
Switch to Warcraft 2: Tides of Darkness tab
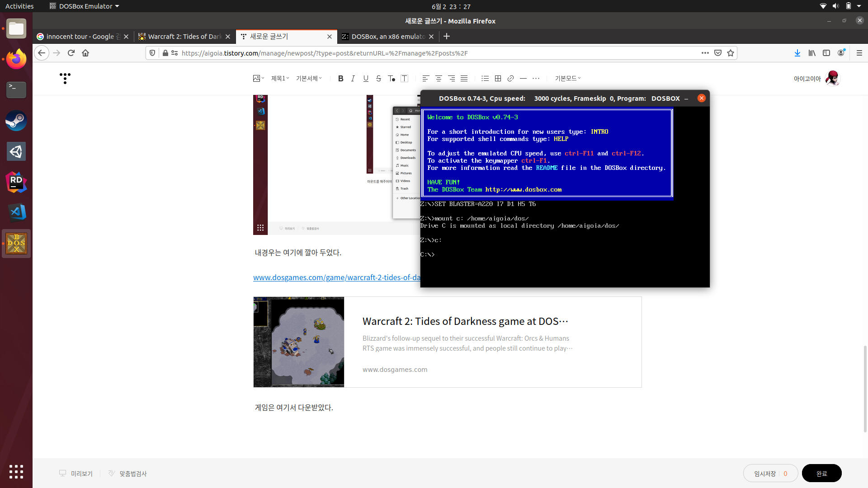pos(184,37)
